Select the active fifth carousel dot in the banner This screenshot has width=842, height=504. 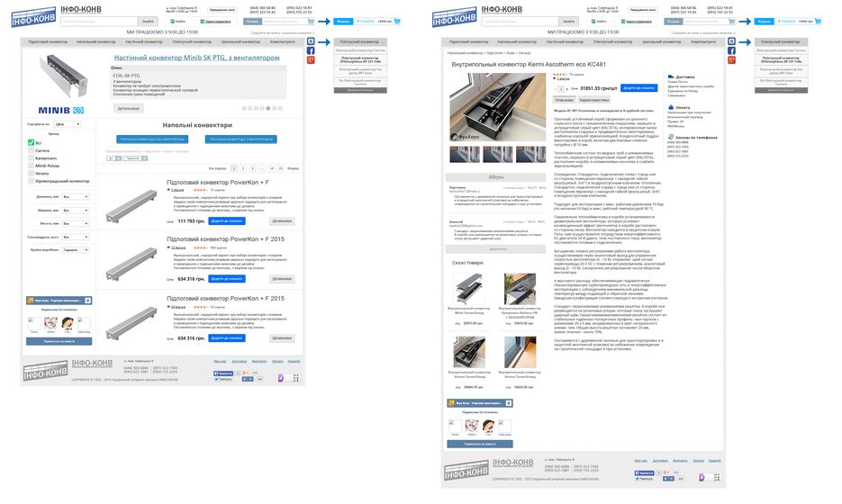coord(268,108)
